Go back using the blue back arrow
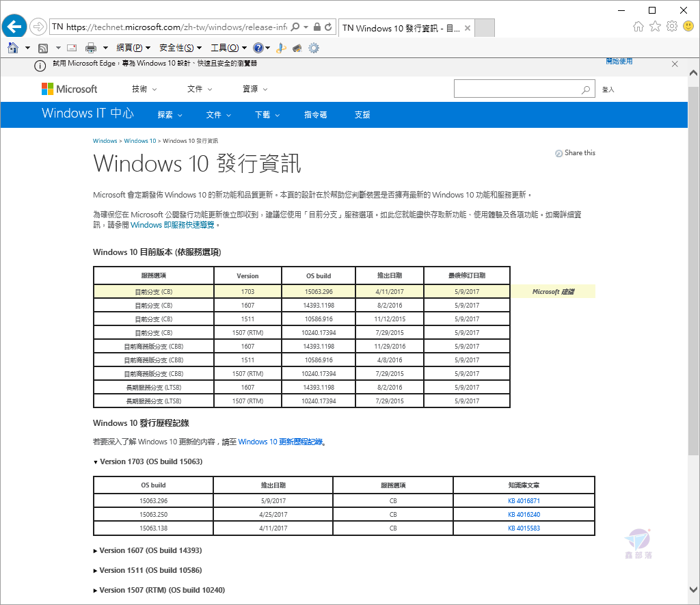700x605 pixels. pyautogui.click(x=14, y=27)
